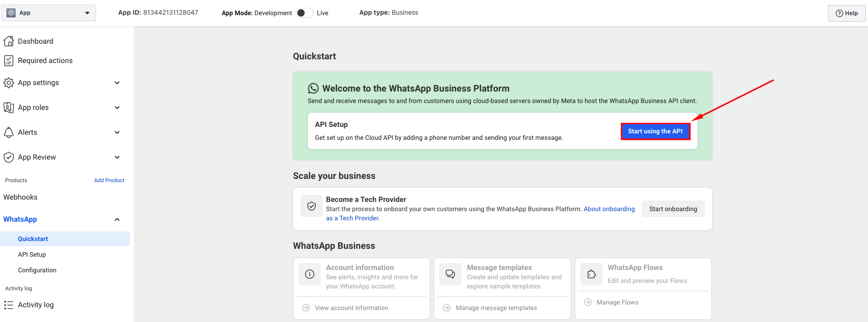The image size is (868, 322).
Task: Click View account information link
Action: (x=352, y=308)
